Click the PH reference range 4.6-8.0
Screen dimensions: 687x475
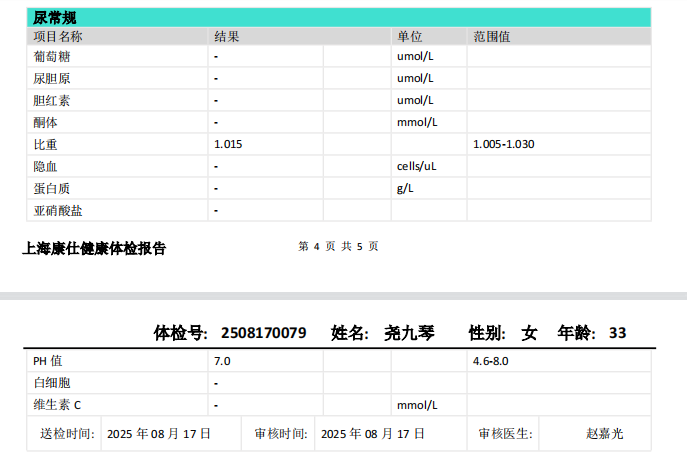click(490, 361)
